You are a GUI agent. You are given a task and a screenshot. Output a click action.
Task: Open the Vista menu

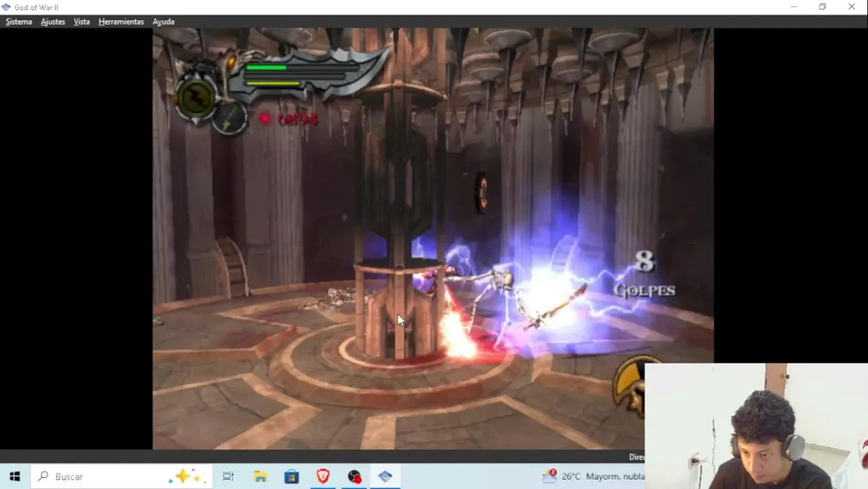[82, 22]
